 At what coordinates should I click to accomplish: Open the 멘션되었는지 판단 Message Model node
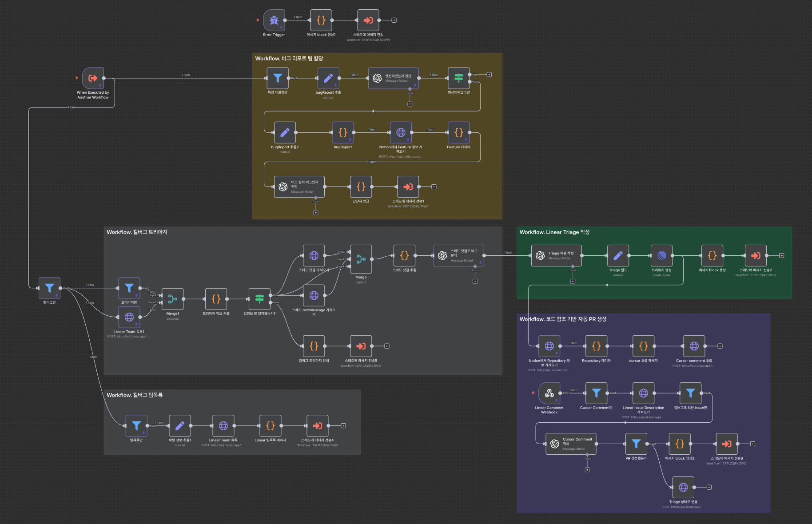pyautogui.click(x=394, y=78)
